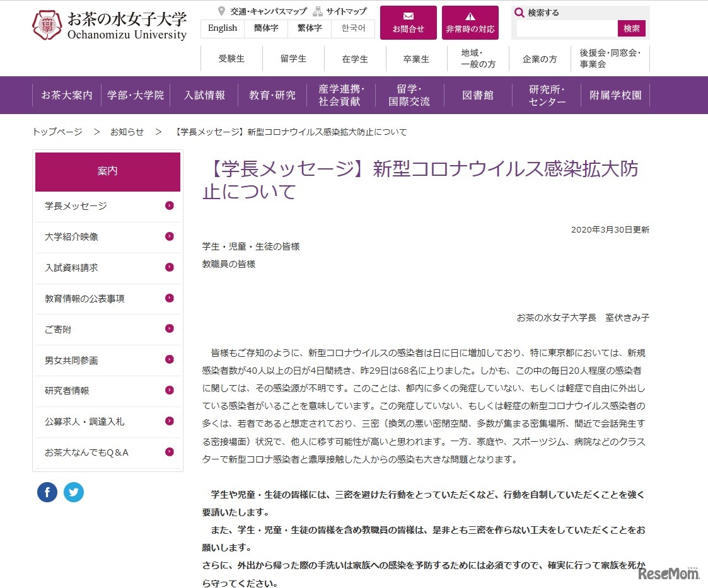The image size is (708, 588).
Task: Select the 한국어 language tab
Action: [352, 28]
